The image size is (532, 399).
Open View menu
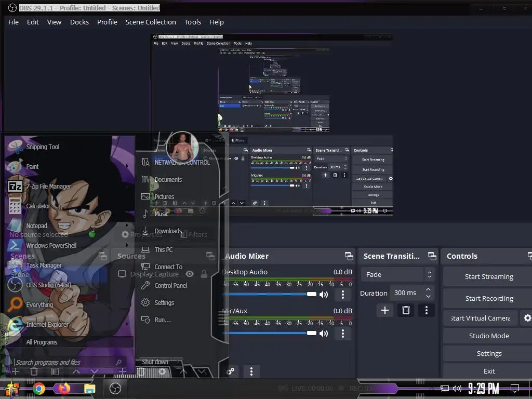pyautogui.click(x=54, y=22)
